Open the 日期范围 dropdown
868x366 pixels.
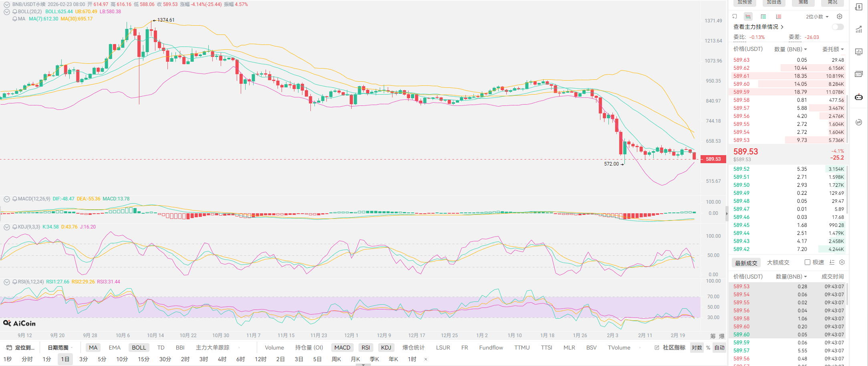(60, 348)
